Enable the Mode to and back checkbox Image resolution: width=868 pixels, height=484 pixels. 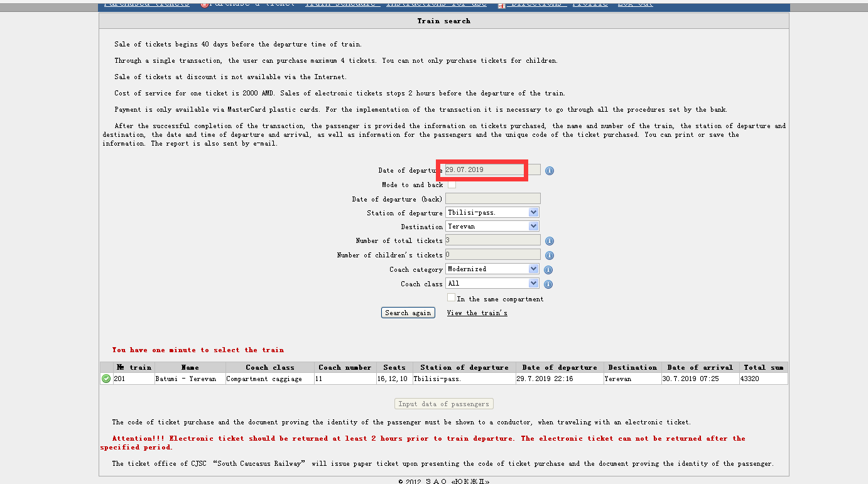pyautogui.click(x=452, y=185)
